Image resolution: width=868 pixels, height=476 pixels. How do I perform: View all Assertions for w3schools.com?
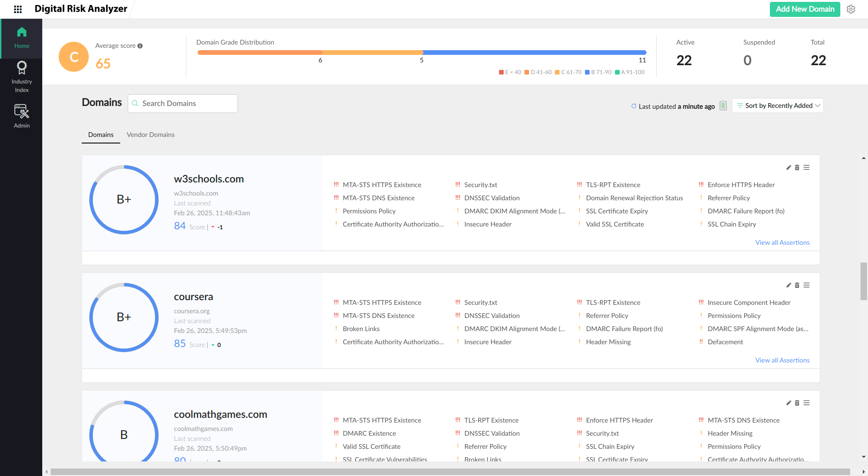[x=782, y=242]
